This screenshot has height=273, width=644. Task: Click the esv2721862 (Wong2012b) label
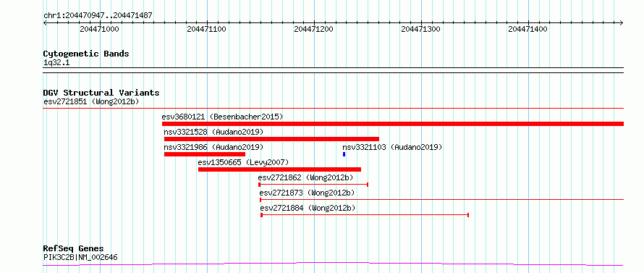click(x=306, y=177)
